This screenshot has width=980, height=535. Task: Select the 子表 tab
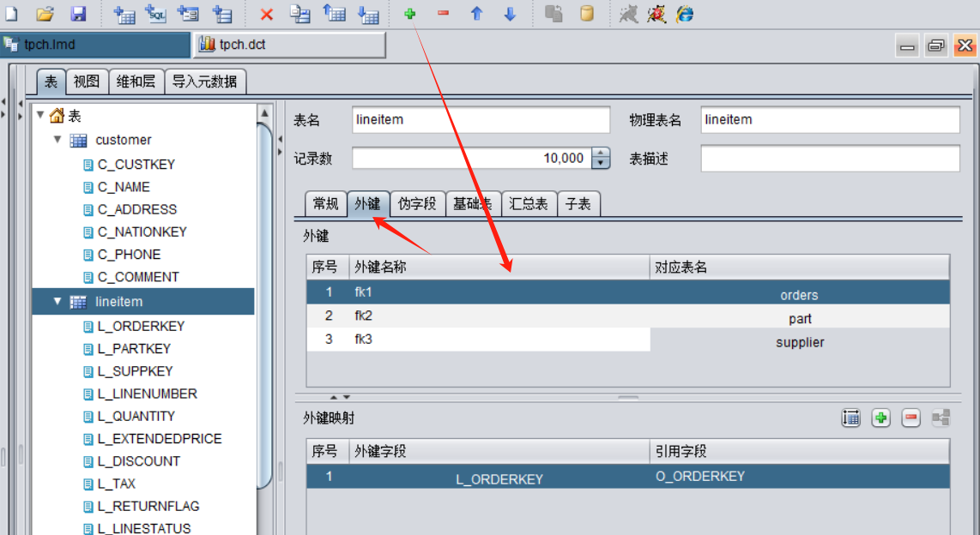coord(578,204)
